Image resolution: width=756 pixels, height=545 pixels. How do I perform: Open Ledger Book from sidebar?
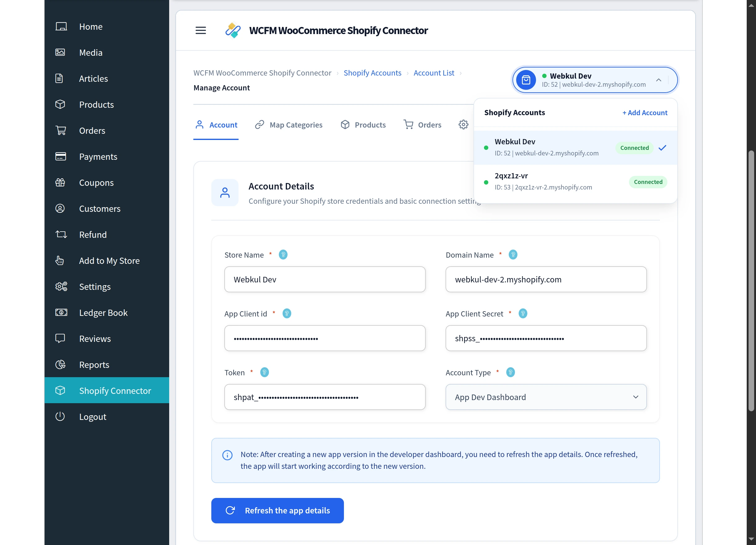[107, 312]
